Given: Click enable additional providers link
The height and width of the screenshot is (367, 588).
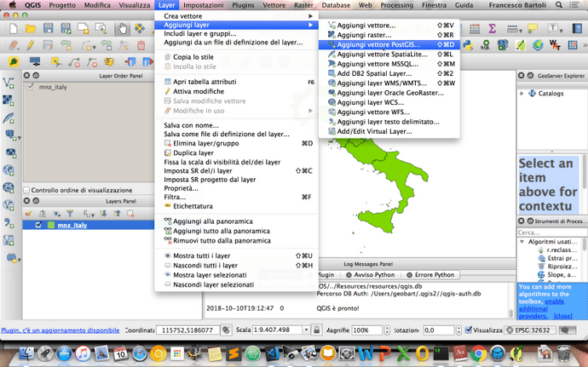Looking at the screenshot, I should (x=541, y=308).
